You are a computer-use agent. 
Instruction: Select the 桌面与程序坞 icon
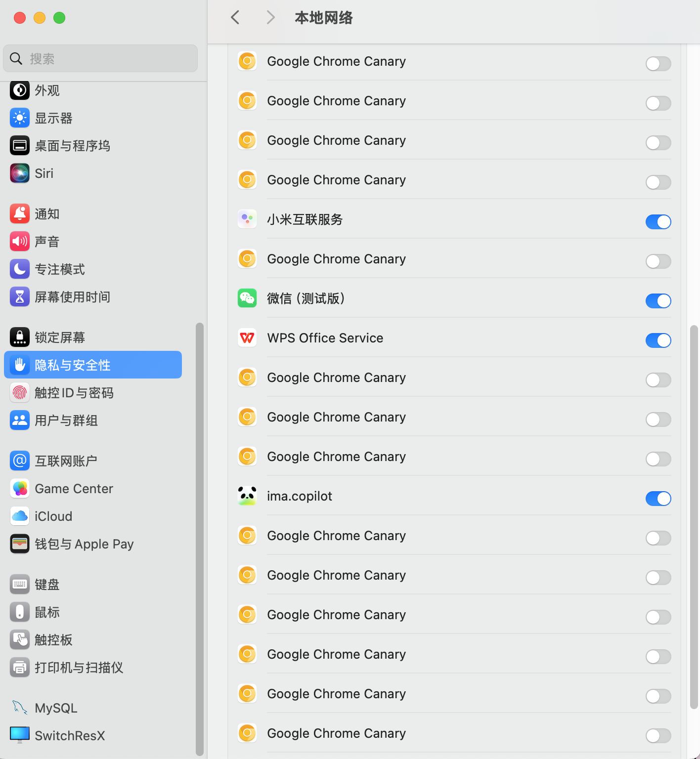[x=20, y=146]
